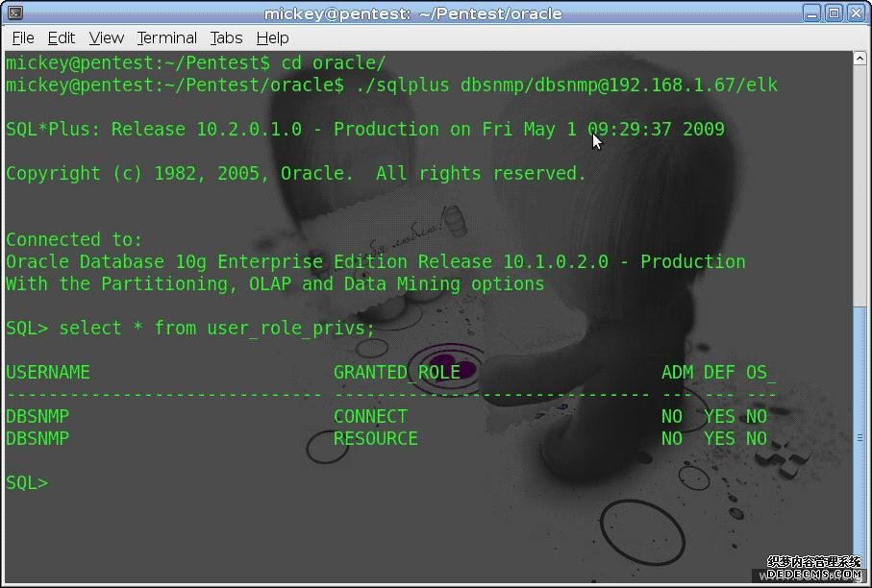Click the GRANTED_ROLE column header

(396, 372)
